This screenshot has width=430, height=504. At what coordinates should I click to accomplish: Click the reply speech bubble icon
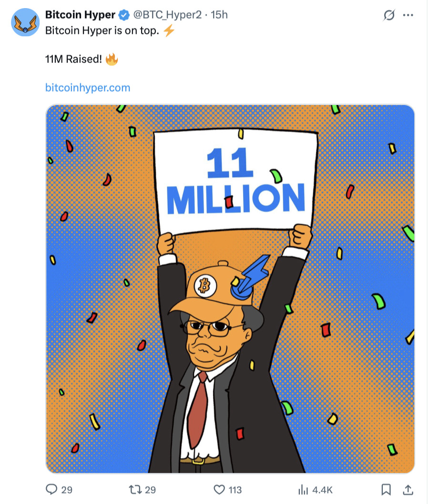pos(51,490)
